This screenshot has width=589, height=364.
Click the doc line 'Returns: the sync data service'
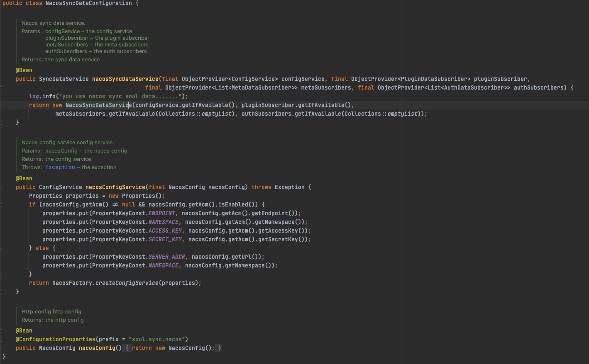(61, 59)
